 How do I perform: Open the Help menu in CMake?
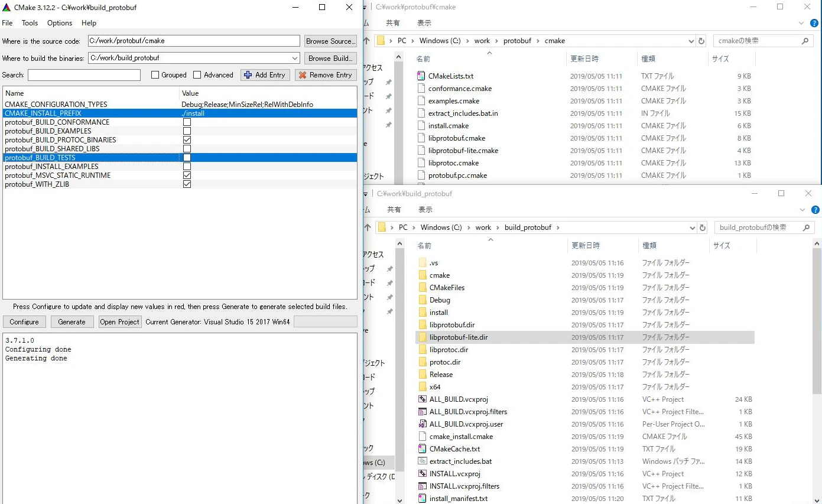coord(89,23)
